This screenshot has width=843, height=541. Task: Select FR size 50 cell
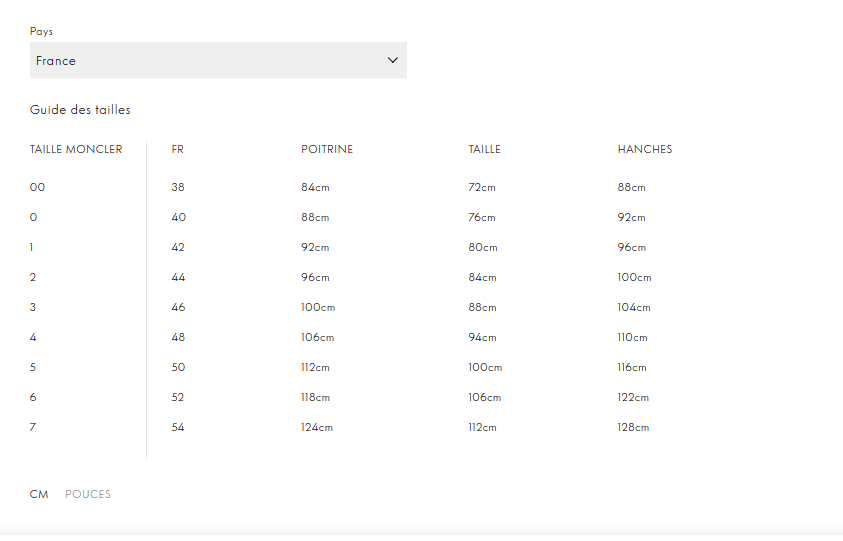coord(178,367)
